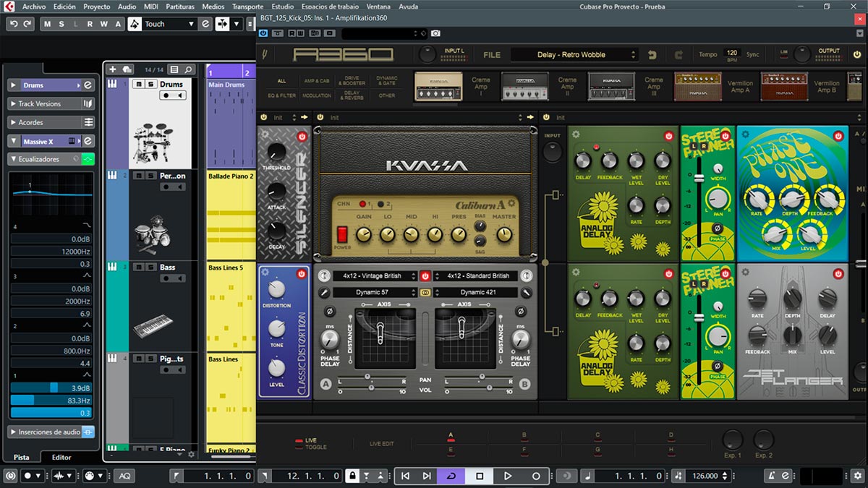Toggle the Phase One pedal power

(x=838, y=136)
